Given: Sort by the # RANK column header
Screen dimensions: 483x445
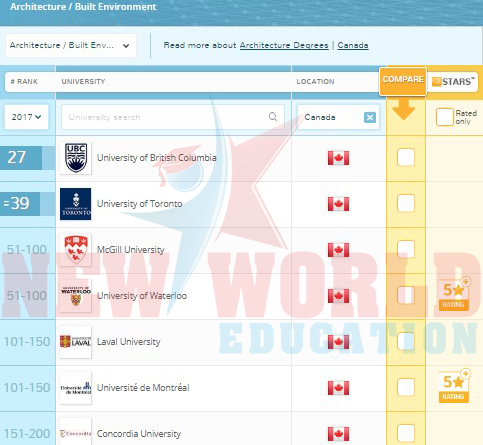Looking at the screenshot, I should [24, 82].
